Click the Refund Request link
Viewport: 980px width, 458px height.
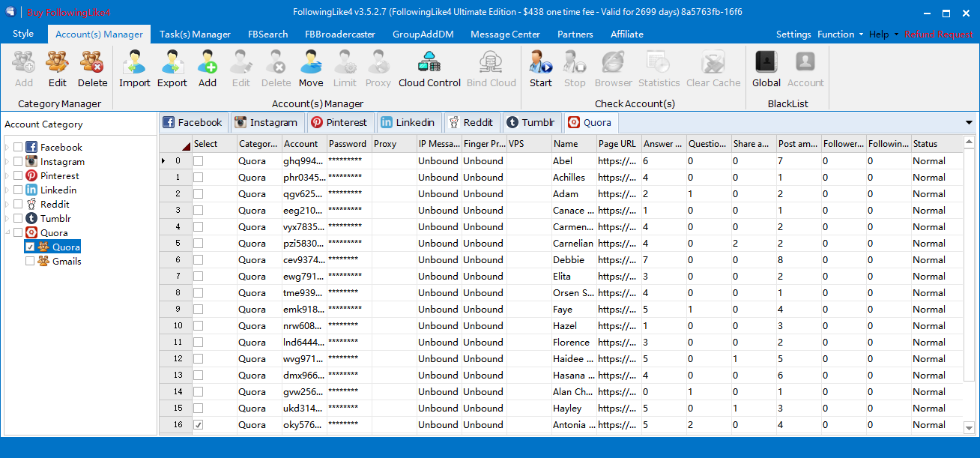click(939, 34)
